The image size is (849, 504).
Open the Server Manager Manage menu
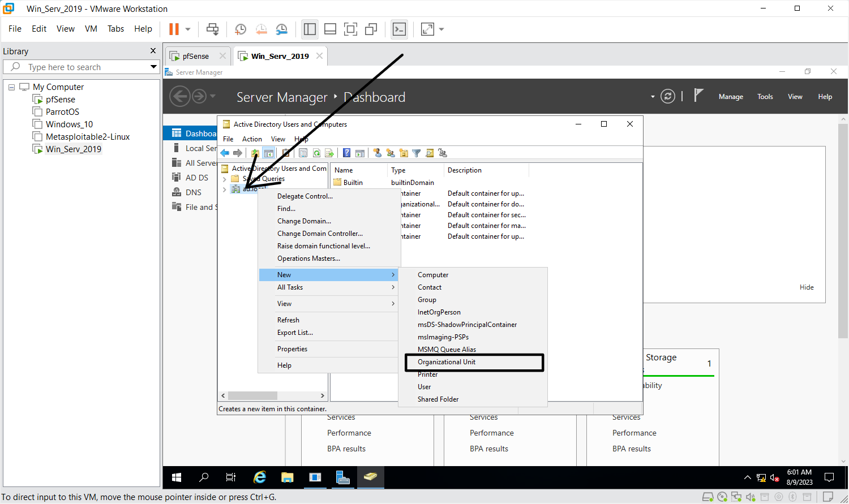tap(731, 97)
